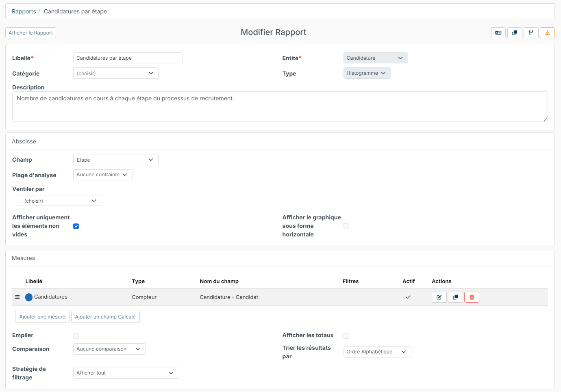Delete the Candidatures measure with the trash icon
The image size is (561, 392).
(x=472, y=297)
